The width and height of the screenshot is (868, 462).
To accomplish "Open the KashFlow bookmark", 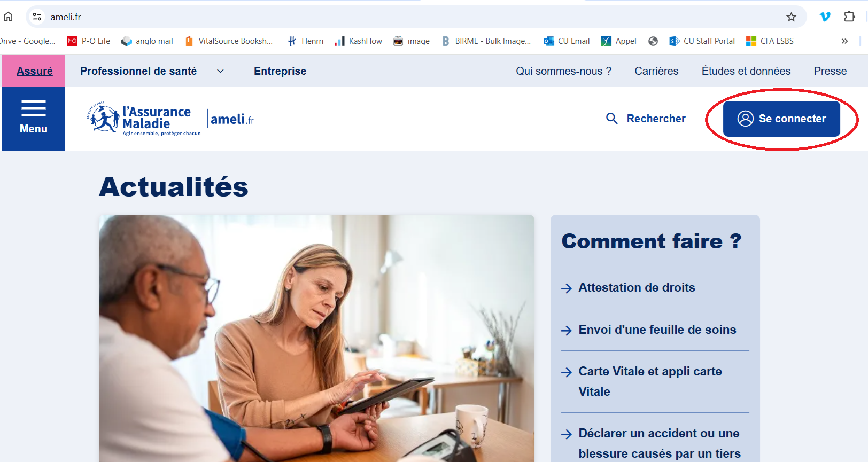I will pos(358,41).
